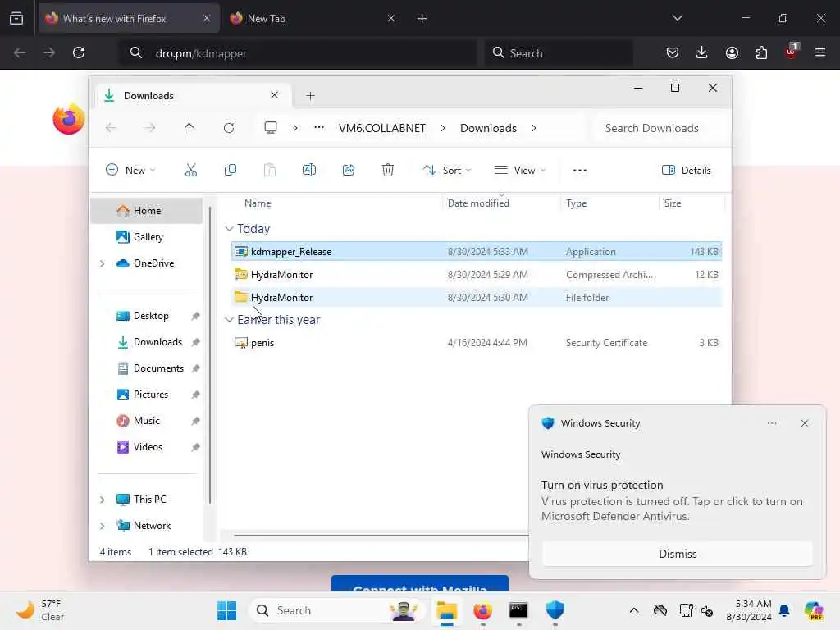The height and width of the screenshot is (630, 840).
Task: Open Firefox extensions puzzle icon
Action: pyautogui.click(x=761, y=52)
